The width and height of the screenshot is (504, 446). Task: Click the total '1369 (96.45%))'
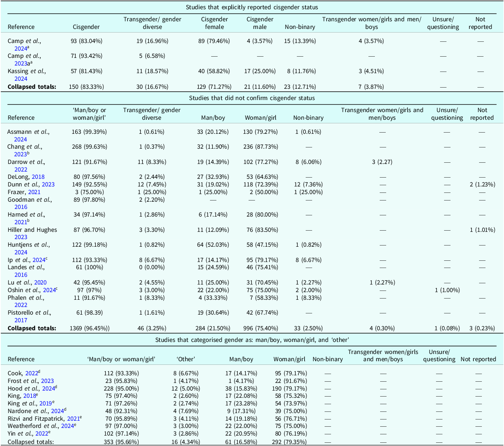tap(89, 328)
